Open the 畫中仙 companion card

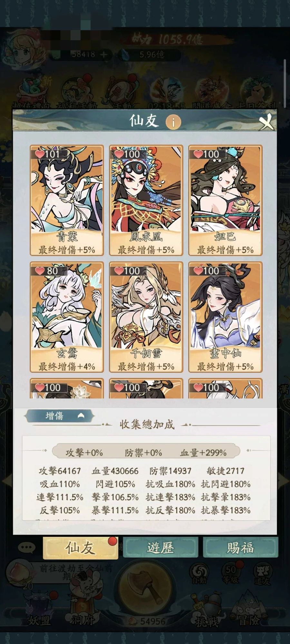point(225,317)
